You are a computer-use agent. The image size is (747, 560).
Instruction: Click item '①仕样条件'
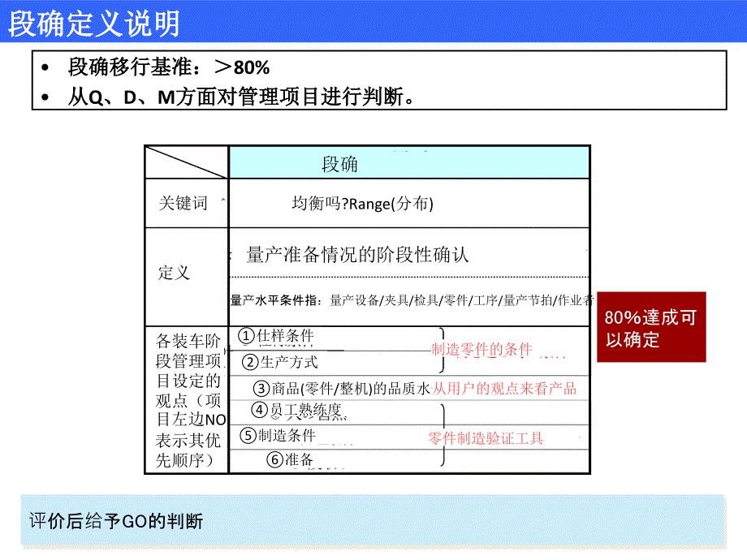[276, 336]
